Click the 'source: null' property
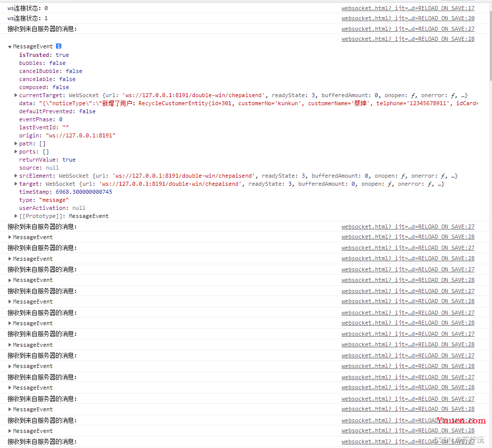492x448 pixels. point(39,168)
